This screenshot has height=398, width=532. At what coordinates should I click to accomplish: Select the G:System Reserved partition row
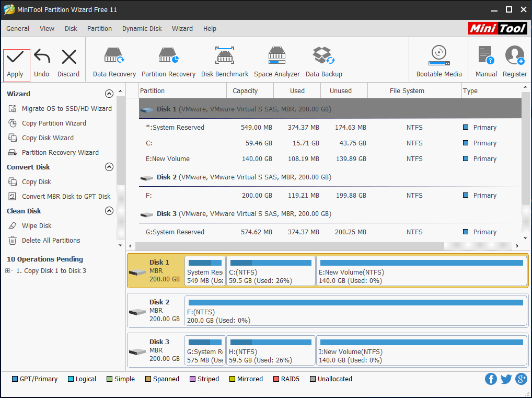(330, 232)
